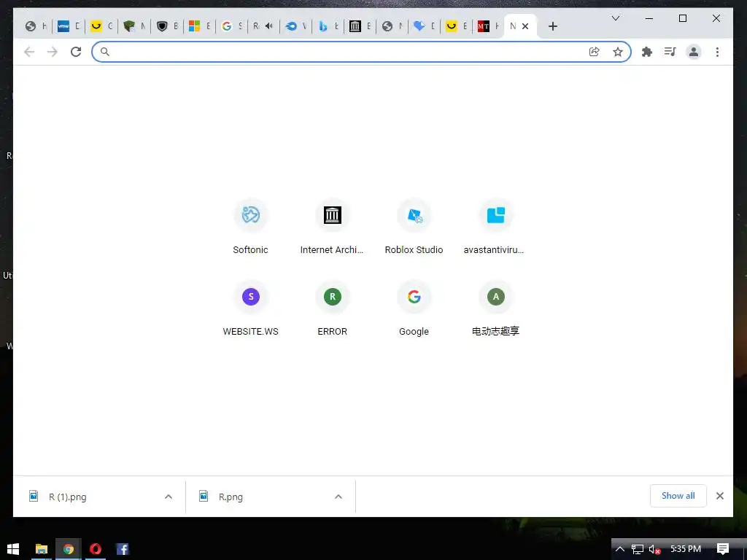Open the notification center icon
Image resolution: width=747 pixels, height=560 pixels.
(723, 549)
